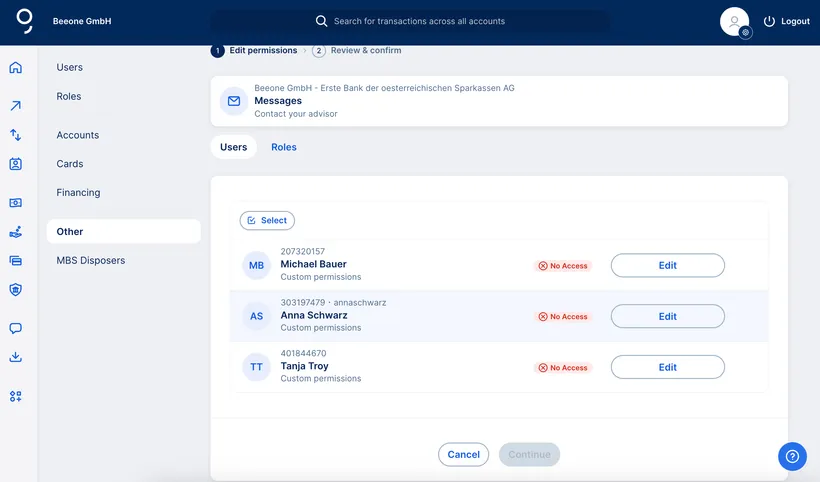Viewport: 820px width, 482px height.
Task: Edit permissions for Michael Bauer
Action: [668, 265]
